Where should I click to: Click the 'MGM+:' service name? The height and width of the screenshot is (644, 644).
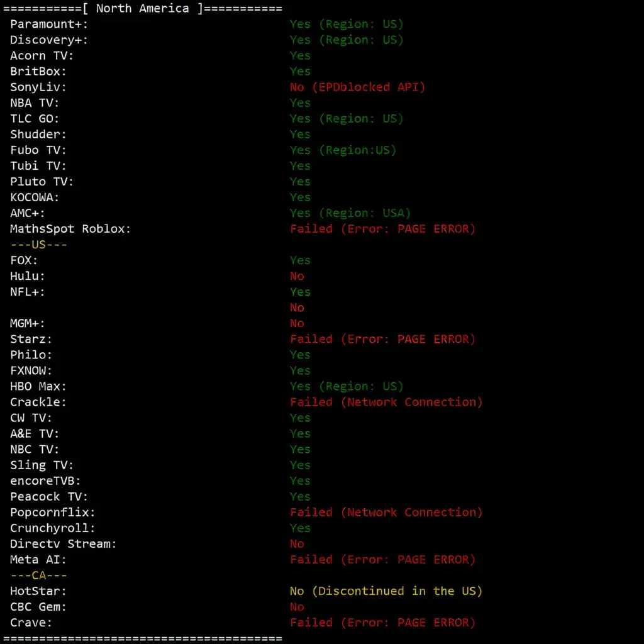[x=28, y=323]
